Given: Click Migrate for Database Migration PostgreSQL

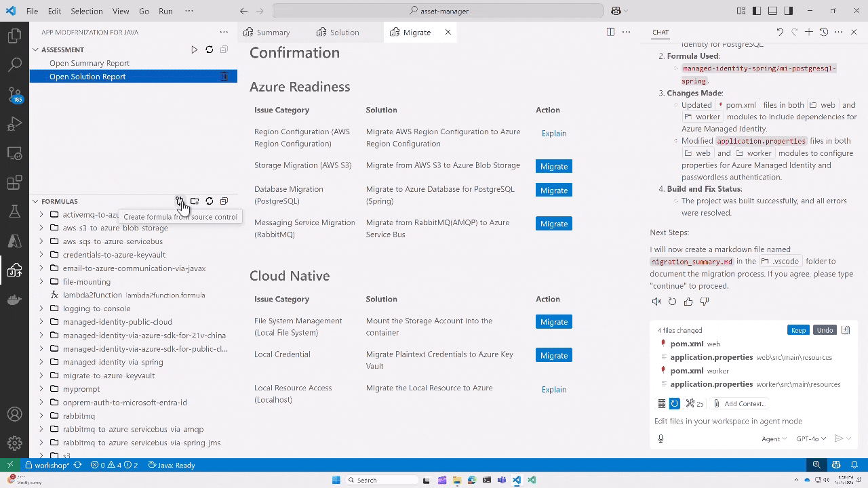Looking at the screenshot, I should tap(554, 190).
